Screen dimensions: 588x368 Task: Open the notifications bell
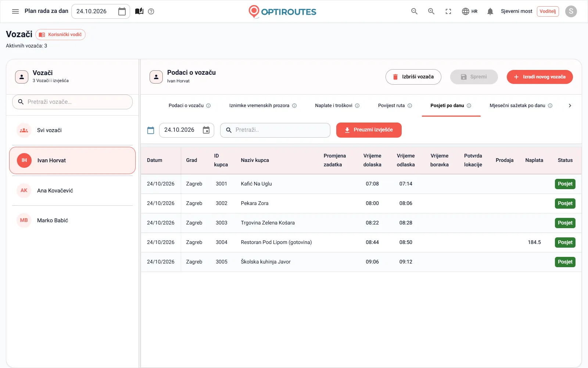click(x=490, y=11)
